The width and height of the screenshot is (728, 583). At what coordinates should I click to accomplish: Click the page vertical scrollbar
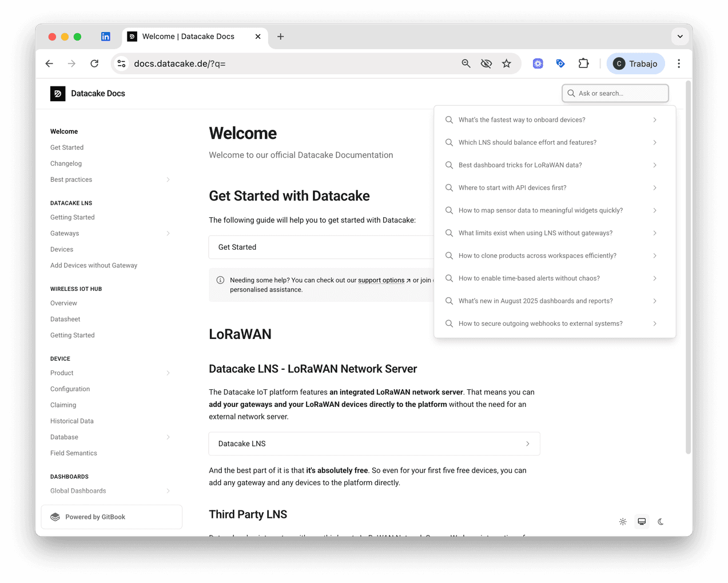pyautogui.click(x=689, y=267)
